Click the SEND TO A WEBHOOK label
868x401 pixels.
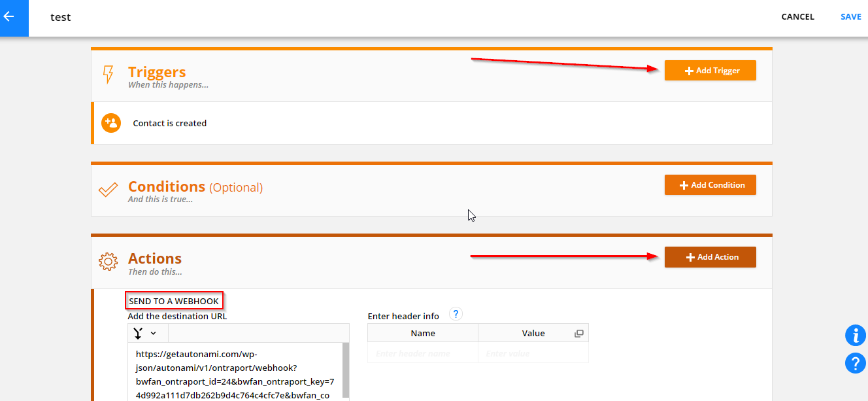tap(174, 301)
